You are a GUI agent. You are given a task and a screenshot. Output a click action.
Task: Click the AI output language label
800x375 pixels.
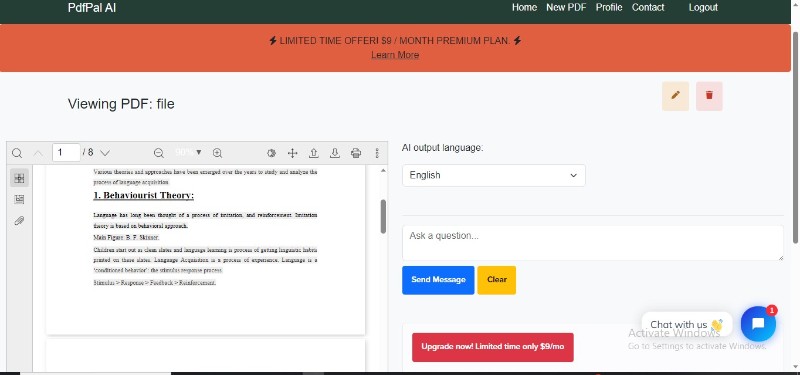[x=442, y=148]
